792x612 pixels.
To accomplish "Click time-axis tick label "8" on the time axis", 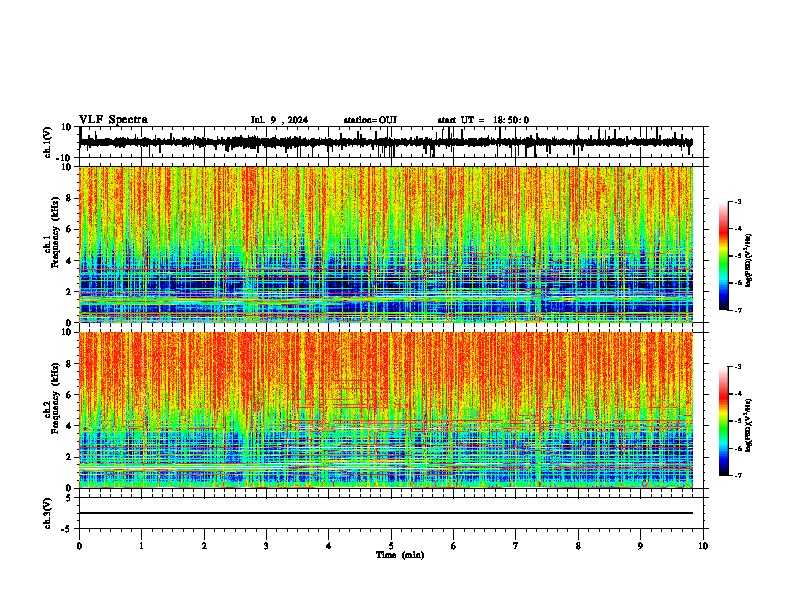I will (x=578, y=546).
